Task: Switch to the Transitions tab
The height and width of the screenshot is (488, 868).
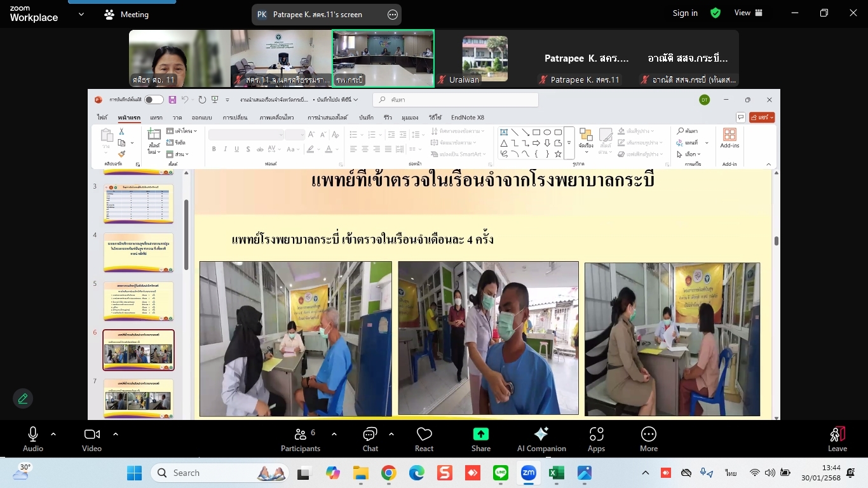Action: click(235, 118)
